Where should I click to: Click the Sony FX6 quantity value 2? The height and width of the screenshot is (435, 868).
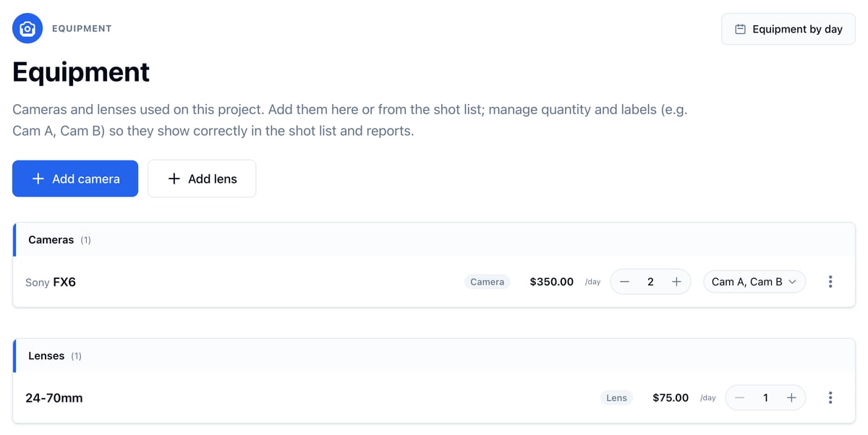click(x=650, y=282)
